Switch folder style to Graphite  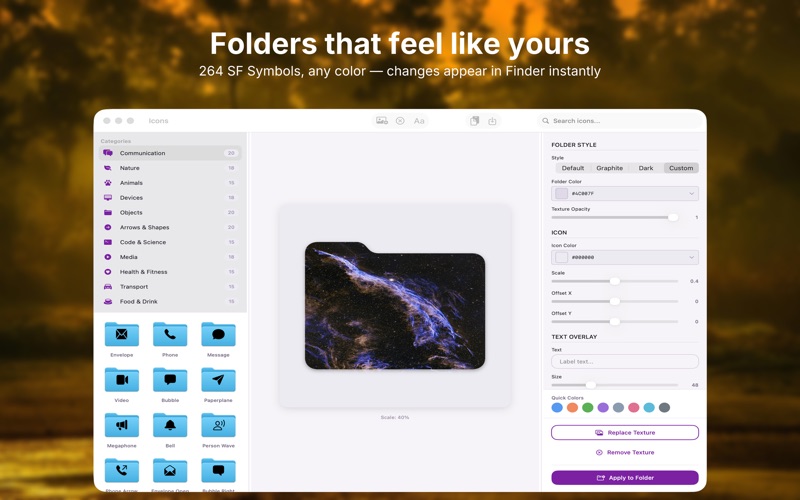610,168
